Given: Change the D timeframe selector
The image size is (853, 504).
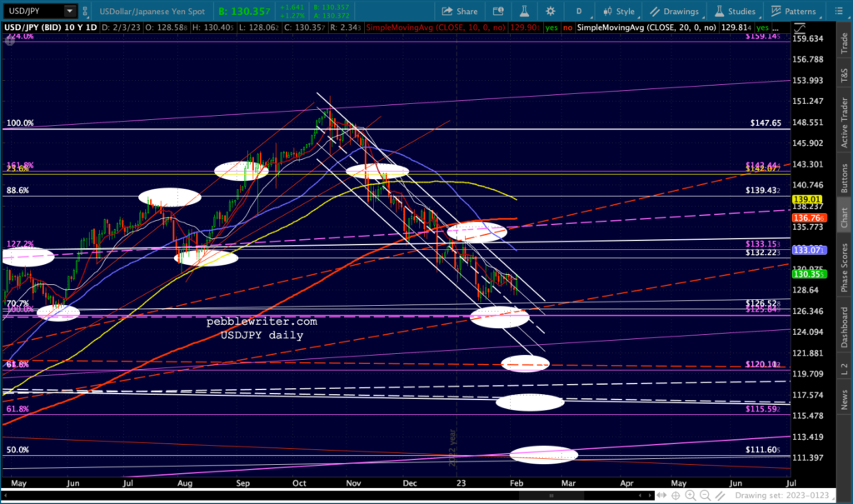Looking at the screenshot, I should click(x=579, y=12).
